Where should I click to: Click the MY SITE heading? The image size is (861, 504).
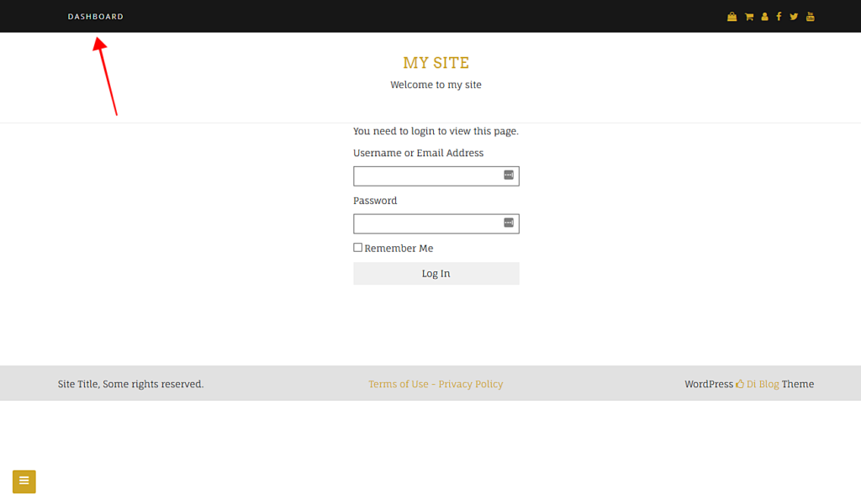tap(436, 63)
